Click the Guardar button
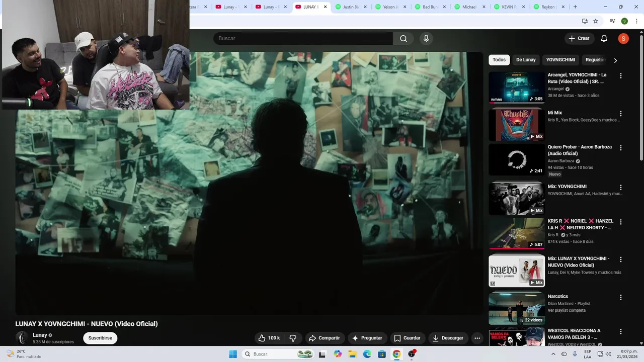This screenshot has width=644, height=362. [x=407, y=338]
